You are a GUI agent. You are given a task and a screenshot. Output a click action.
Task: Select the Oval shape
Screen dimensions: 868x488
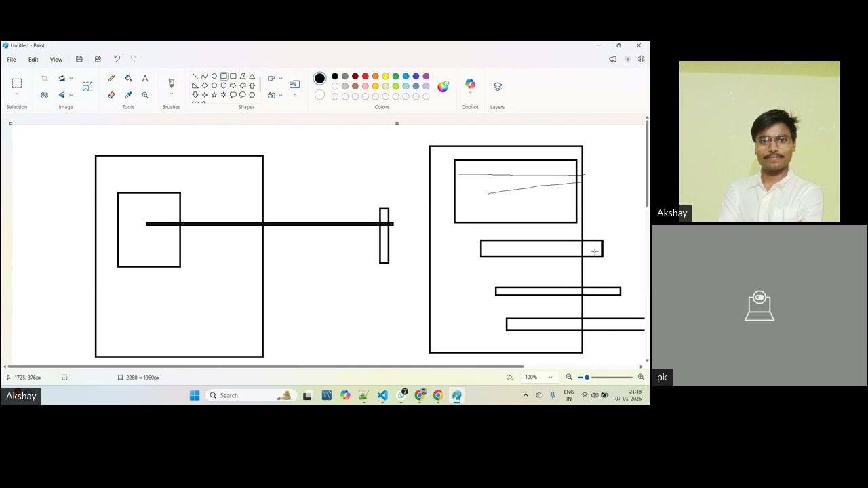click(x=214, y=77)
